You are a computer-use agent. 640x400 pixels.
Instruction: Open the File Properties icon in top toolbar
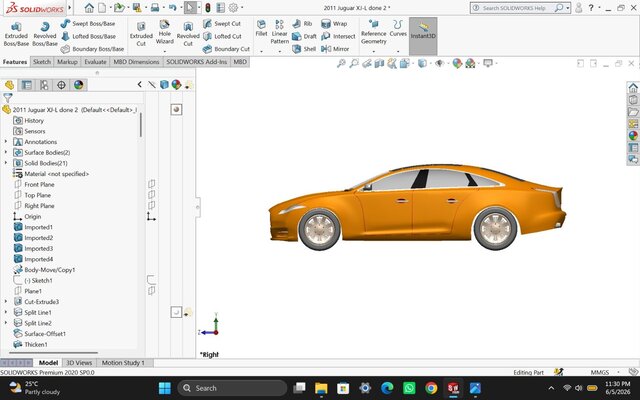(220, 8)
